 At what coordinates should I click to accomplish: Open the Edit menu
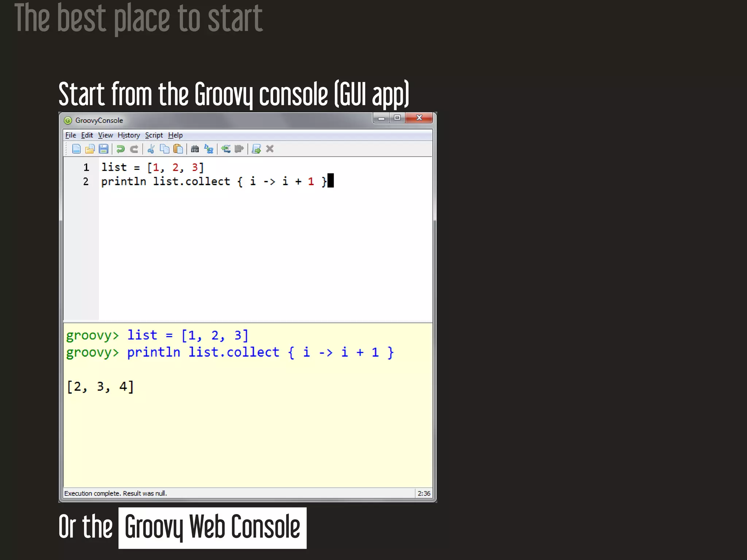pyautogui.click(x=87, y=135)
